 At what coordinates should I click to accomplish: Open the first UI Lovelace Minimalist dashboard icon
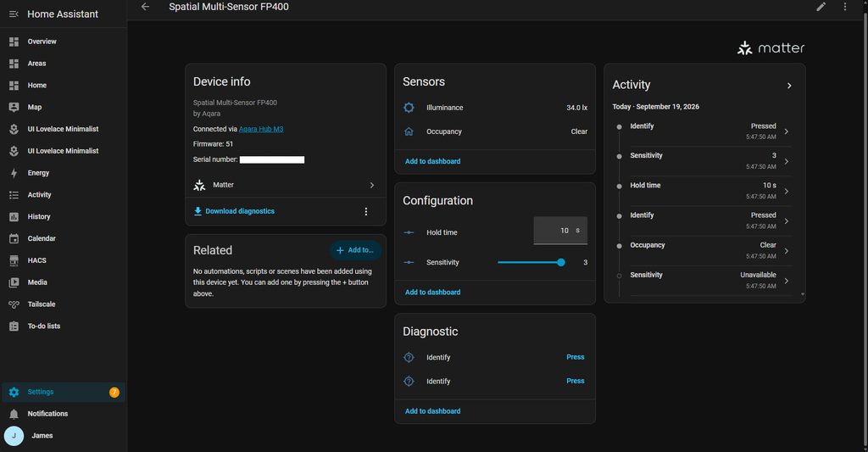(14, 129)
